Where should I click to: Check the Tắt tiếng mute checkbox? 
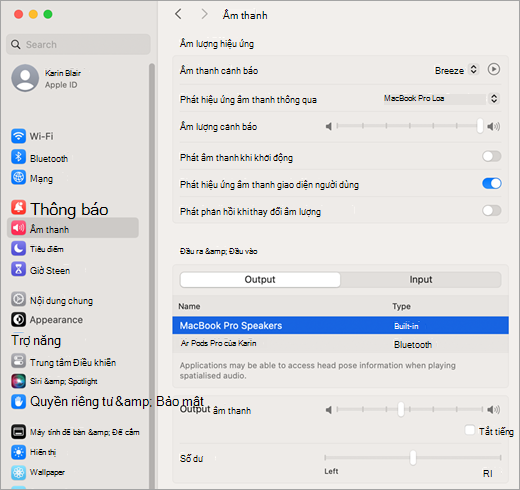click(470, 430)
